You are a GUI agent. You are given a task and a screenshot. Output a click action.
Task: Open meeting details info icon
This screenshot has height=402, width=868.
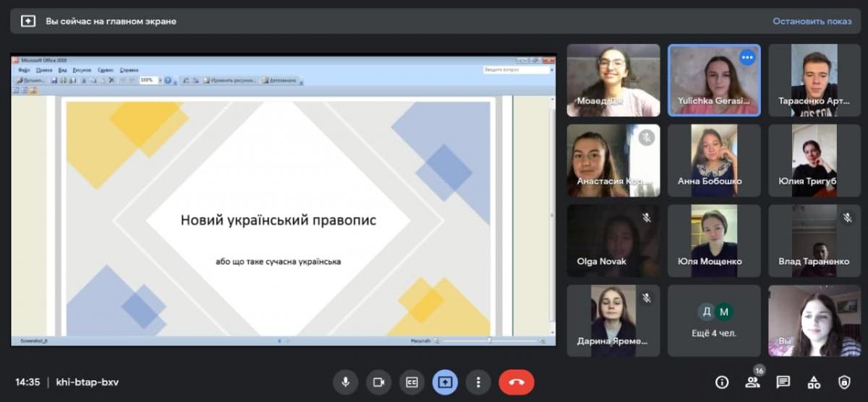coord(721,382)
